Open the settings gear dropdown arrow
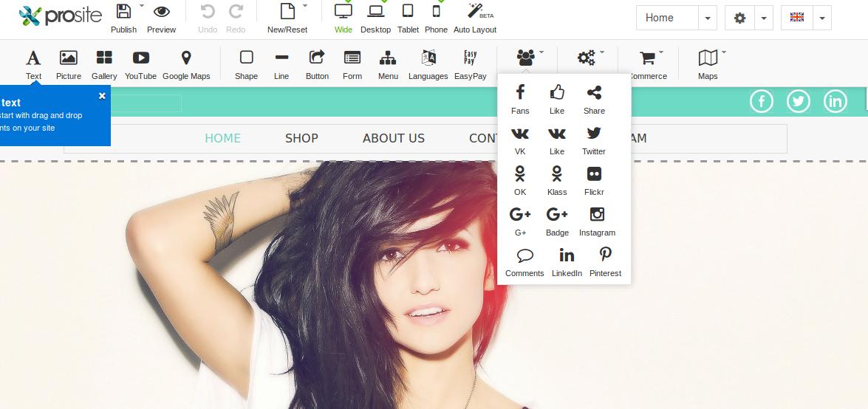 (x=764, y=18)
